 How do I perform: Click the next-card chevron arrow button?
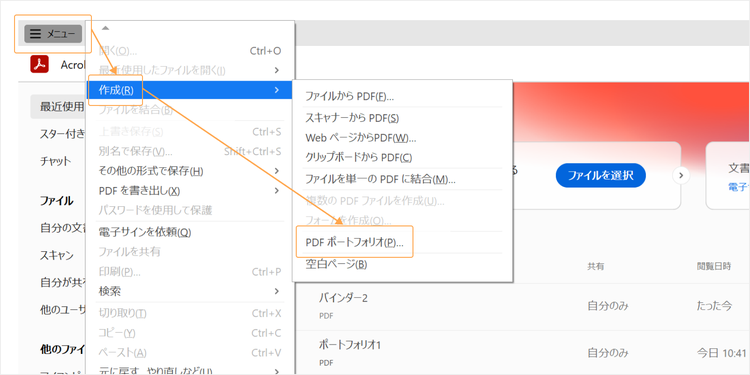tap(681, 176)
